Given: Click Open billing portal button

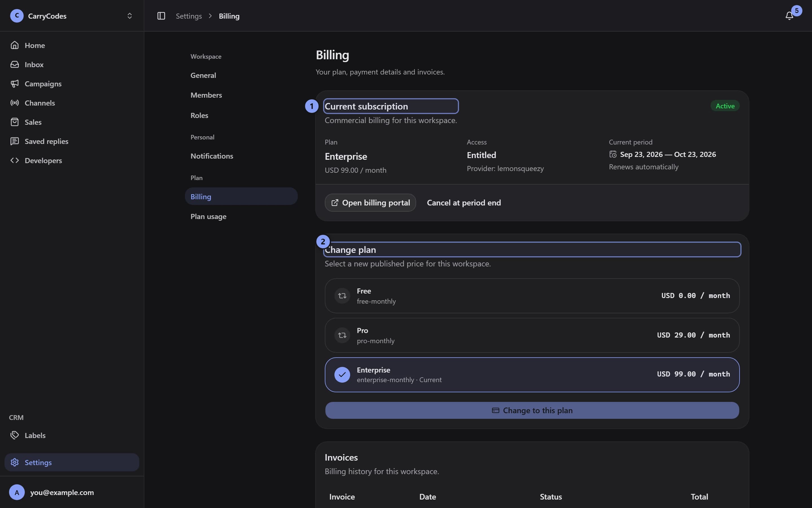Looking at the screenshot, I should click(370, 203).
